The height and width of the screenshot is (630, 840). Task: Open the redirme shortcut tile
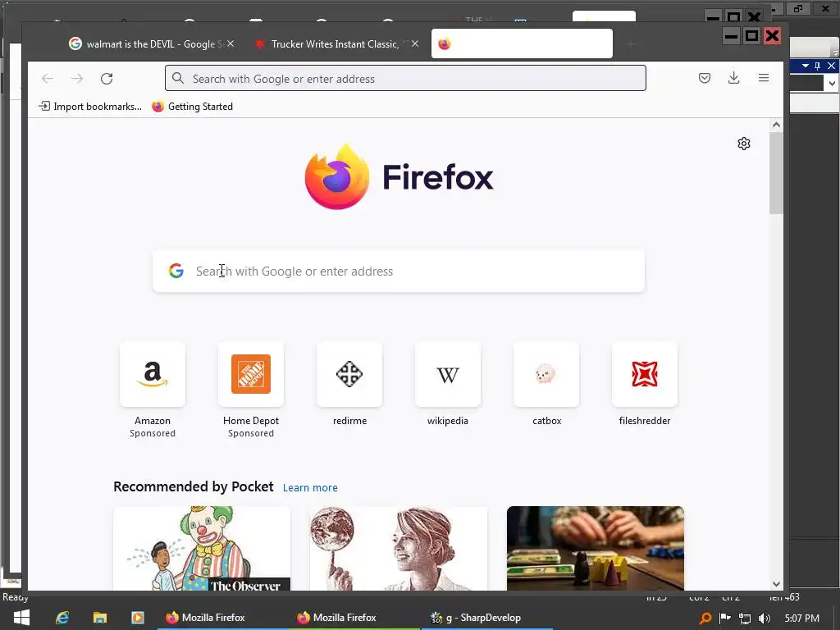tap(349, 374)
